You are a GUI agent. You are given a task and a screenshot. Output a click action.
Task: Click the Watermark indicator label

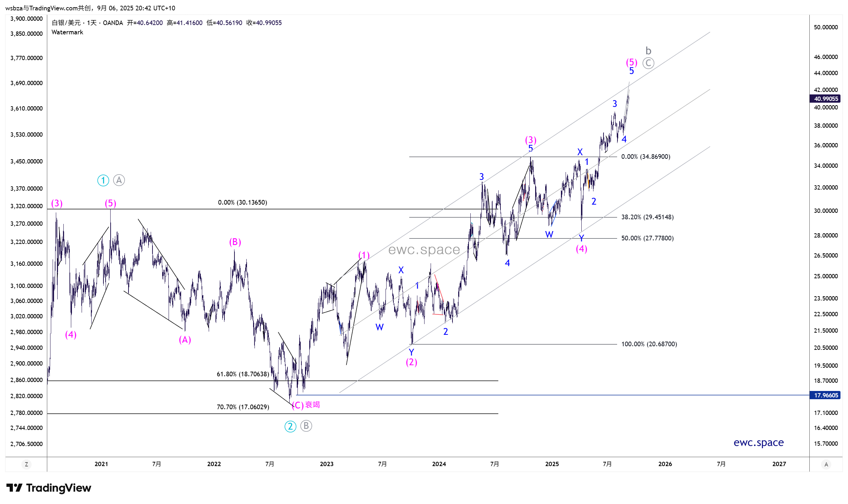(x=67, y=32)
